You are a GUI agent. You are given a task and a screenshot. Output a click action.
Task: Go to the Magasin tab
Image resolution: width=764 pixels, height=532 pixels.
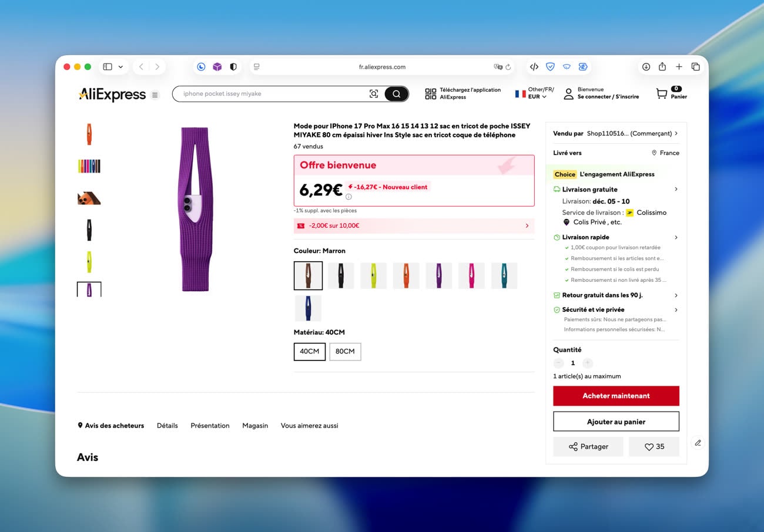(255, 426)
